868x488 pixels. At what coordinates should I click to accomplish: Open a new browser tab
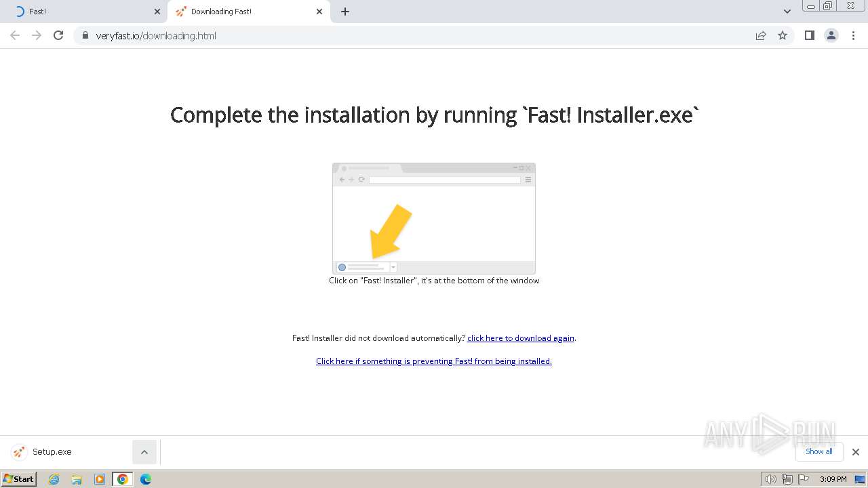(345, 12)
